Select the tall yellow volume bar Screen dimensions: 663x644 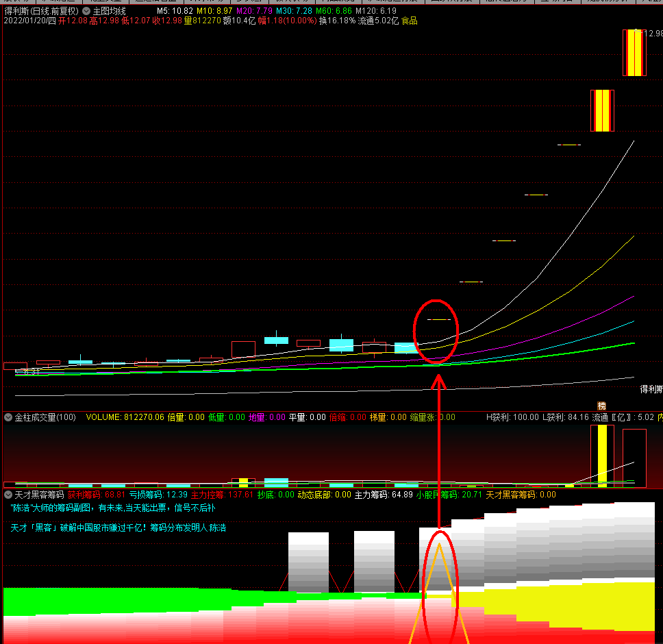pyautogui.click(x=602, y=456)
